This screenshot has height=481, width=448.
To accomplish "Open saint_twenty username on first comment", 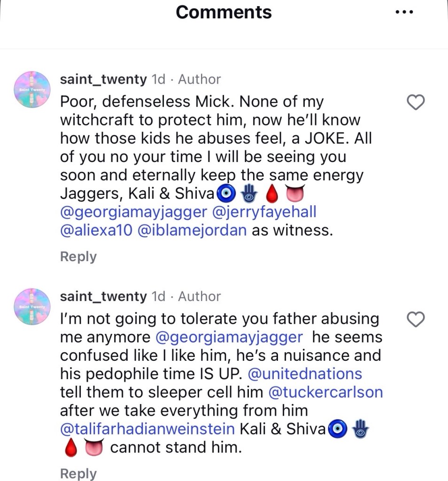I will coord(103,79).
